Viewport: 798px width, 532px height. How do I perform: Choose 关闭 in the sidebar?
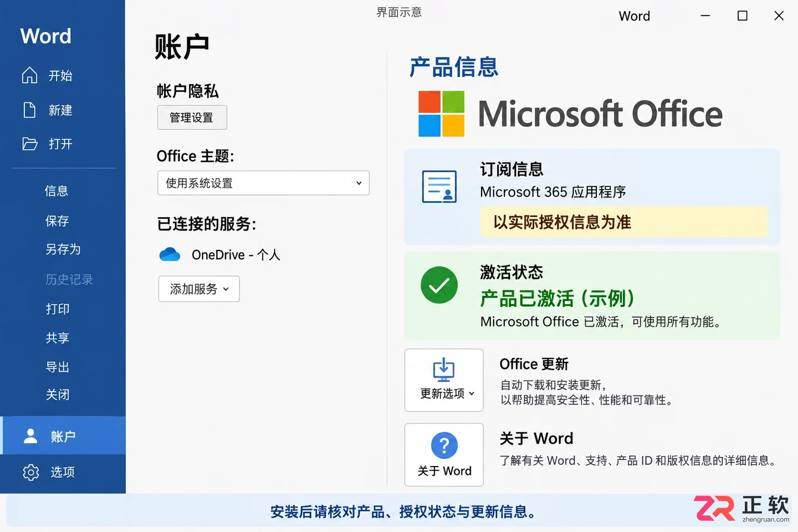point(58,395)
